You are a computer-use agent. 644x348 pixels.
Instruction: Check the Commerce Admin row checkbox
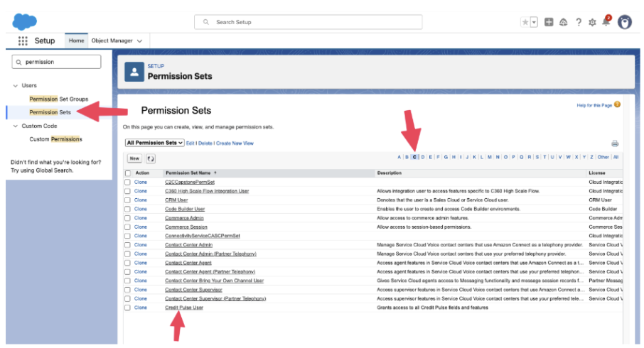click(128, 218)
